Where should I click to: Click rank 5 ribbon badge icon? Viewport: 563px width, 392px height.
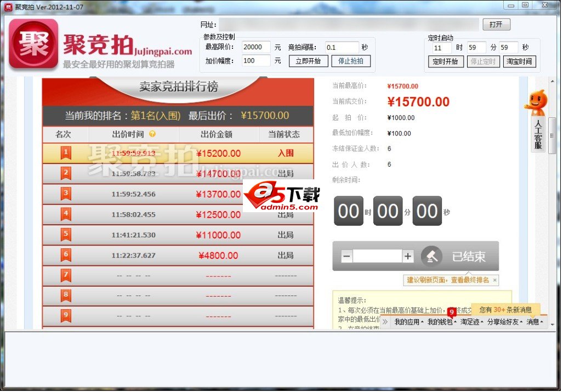coord(66,235)
